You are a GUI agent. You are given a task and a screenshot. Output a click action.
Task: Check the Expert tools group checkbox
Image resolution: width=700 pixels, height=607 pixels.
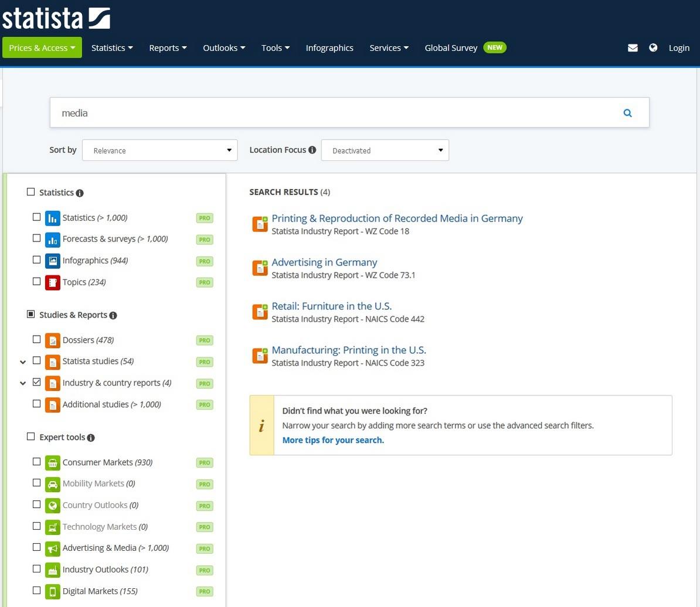point(31,436)
